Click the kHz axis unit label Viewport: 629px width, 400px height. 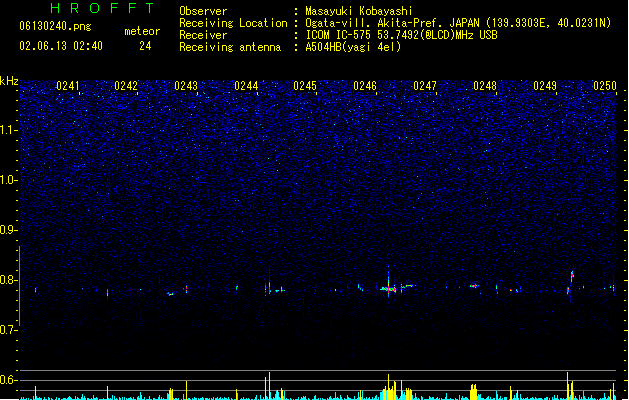(9, 81)
